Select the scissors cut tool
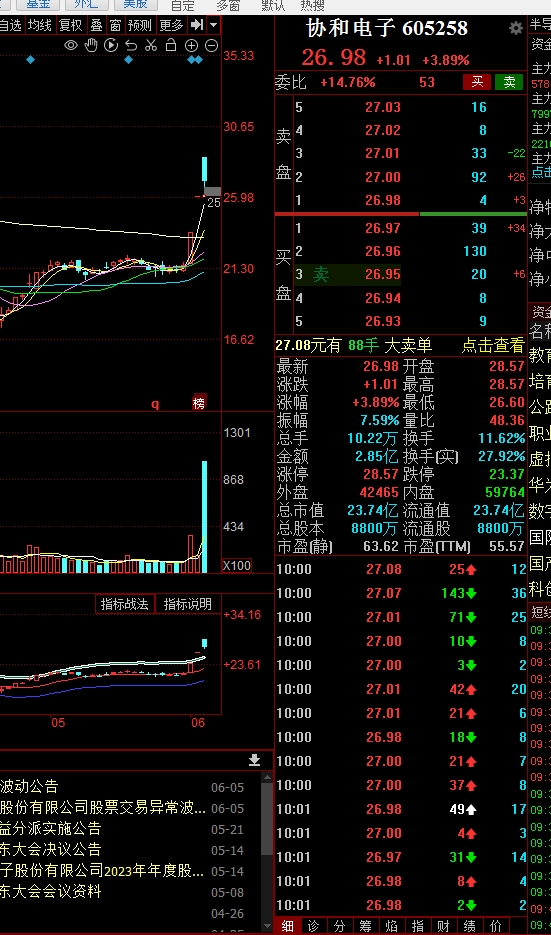The width and height of the screenshot is (551, 935). pos(151,45)
